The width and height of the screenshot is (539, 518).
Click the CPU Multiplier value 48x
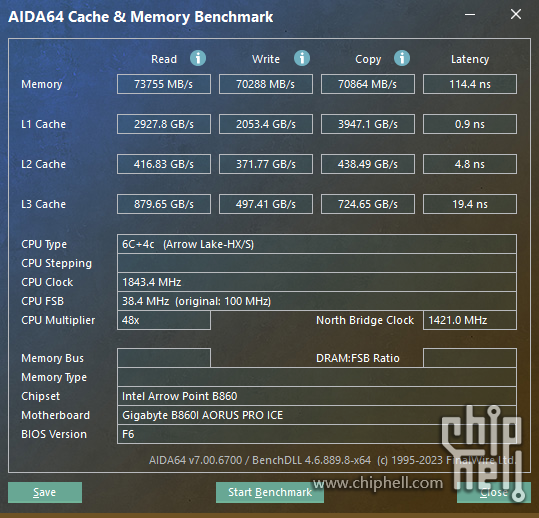coord(164,320)
